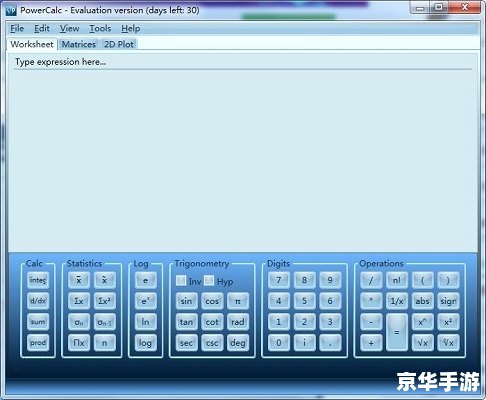Screen dimensions: 486x400
Task: Enable the Inv checkbox
Action: tap(181, 280)
